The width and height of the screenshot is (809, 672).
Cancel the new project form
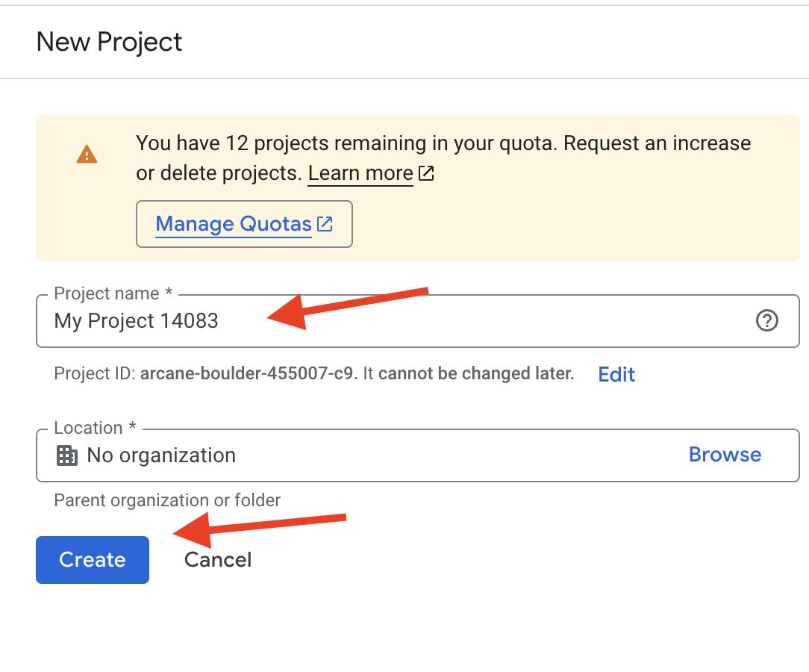click(218, 560)
